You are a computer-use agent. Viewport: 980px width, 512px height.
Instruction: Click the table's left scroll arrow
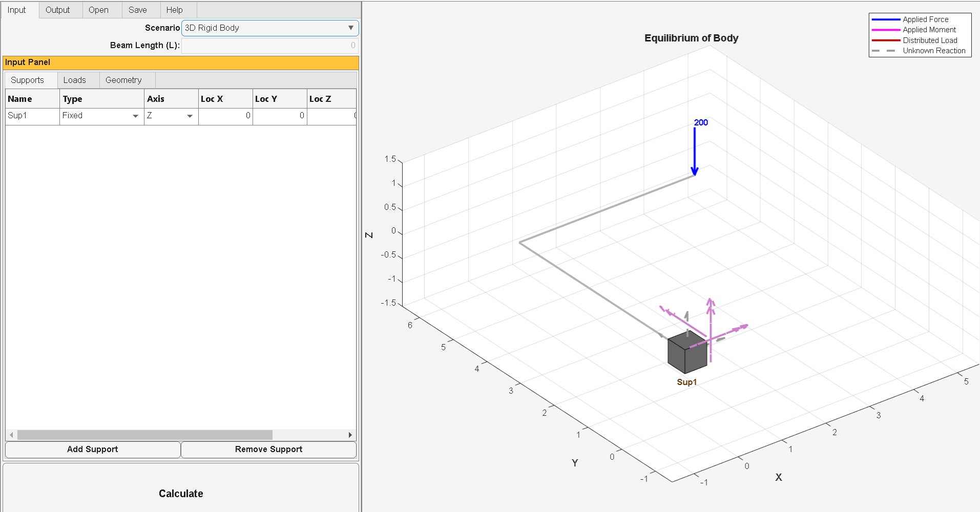click(11, 435)
